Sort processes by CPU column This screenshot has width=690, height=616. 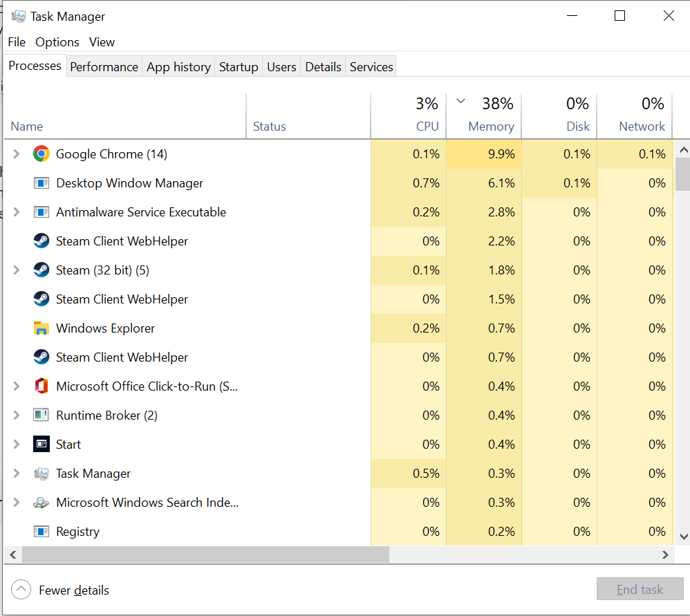[409, 116]
